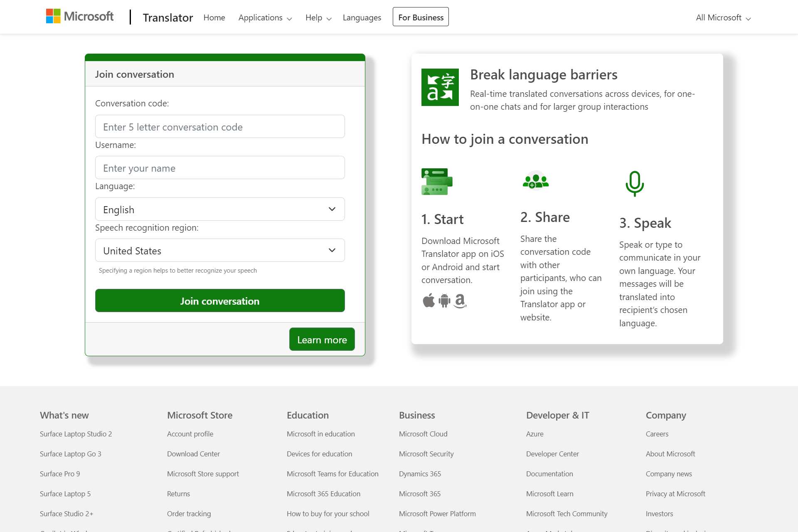
Task: Click the Speak microphone icon
Action: tap(635, 184)
